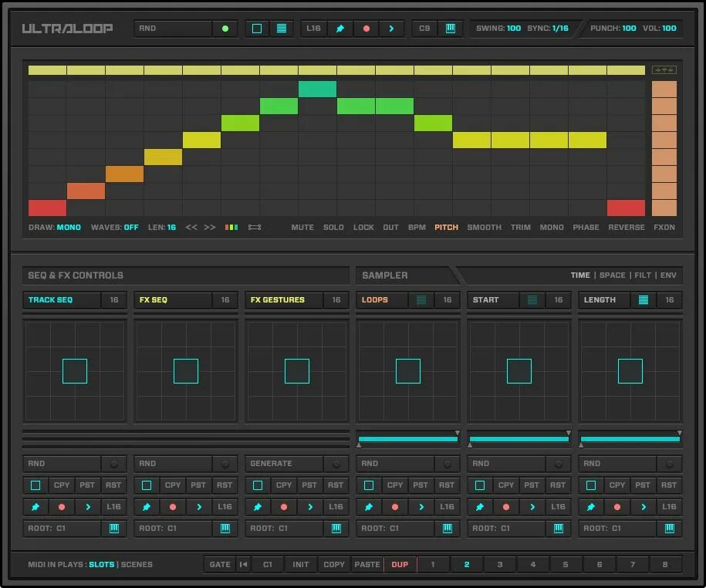This screenshot has width=706, height=588.
Task: Click the bottom bar INIT button
Action: pos(301,565)
